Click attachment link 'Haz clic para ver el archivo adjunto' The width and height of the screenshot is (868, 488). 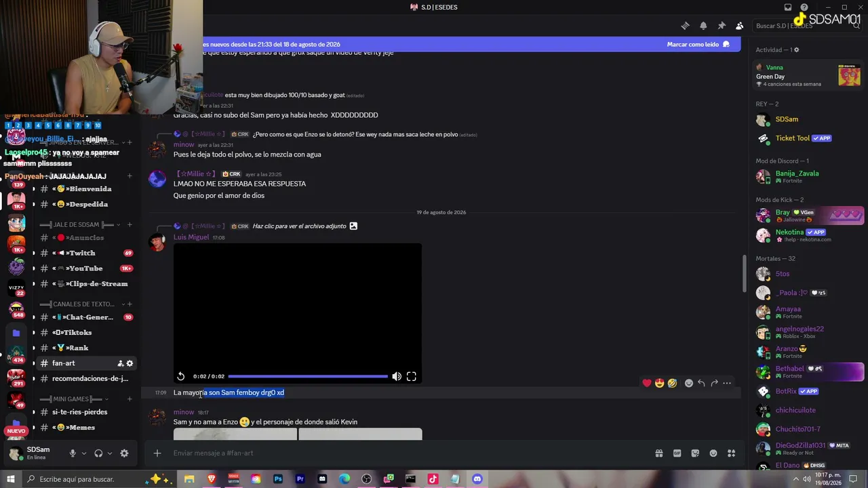(299, 226)
